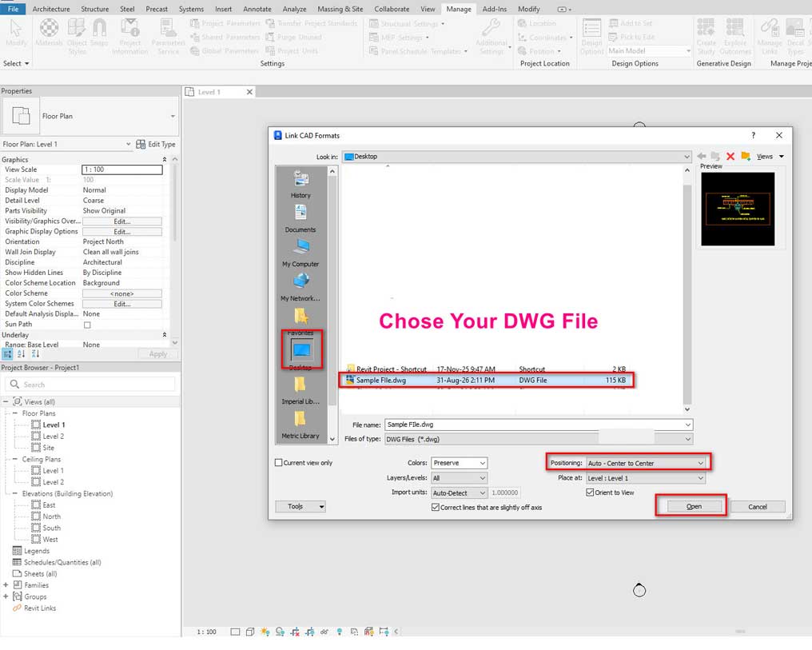812x650 pixels.
Task: Open the Look in Desktop dropdown
Action: pyautogui.click(x=517, y=157)
